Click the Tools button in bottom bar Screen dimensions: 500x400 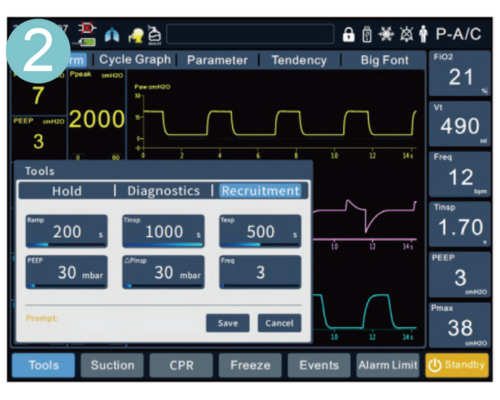click(x=43, y=365)
